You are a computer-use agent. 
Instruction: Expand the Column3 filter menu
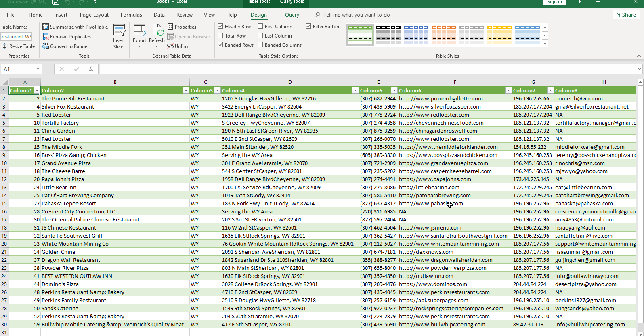[x=217, y=90]
